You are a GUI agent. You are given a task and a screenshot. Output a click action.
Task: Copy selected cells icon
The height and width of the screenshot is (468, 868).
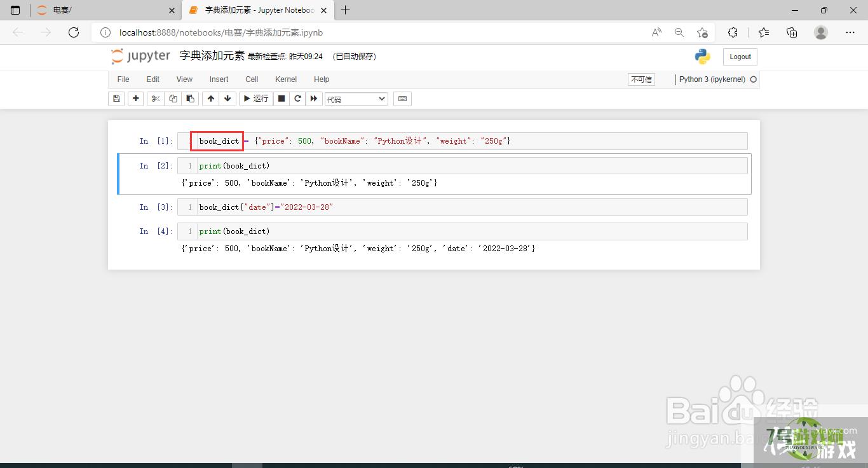pos(172,99)
